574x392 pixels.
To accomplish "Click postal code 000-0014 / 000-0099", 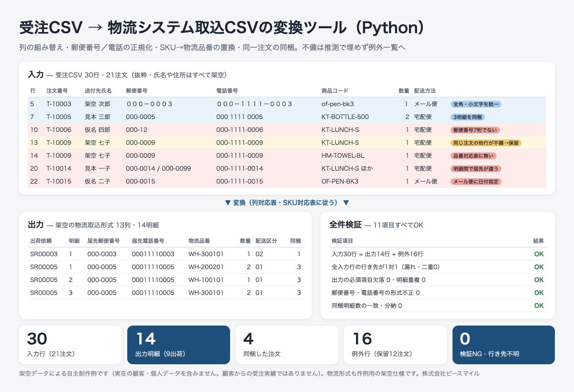I will [x=158, y=168].
